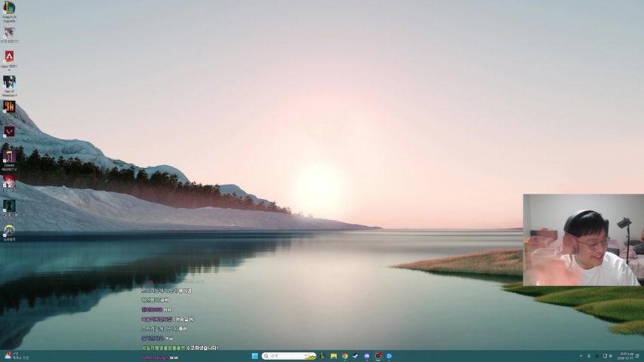Open File Explorer from the taskbar
The width and height of the screenshot is (644, 362).
click(x=333, y=356)
